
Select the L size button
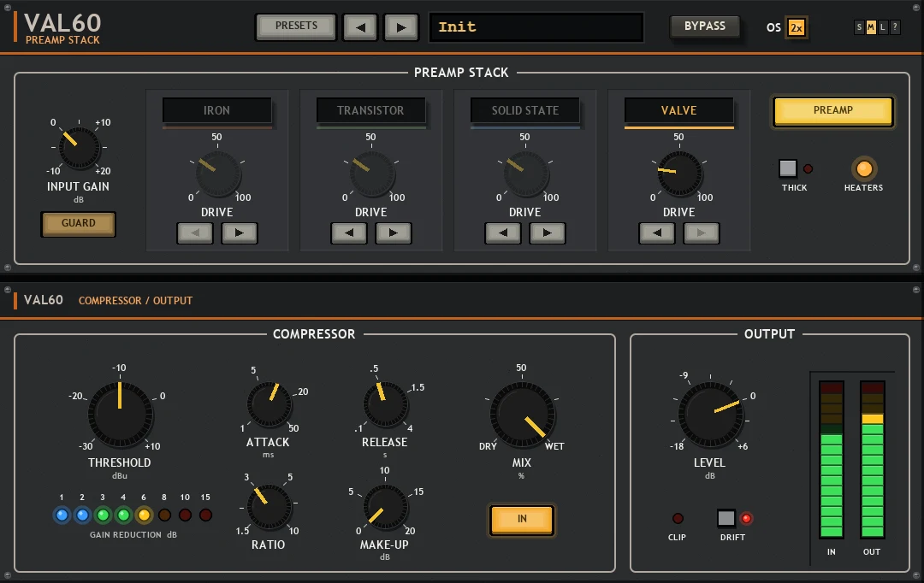883,27
